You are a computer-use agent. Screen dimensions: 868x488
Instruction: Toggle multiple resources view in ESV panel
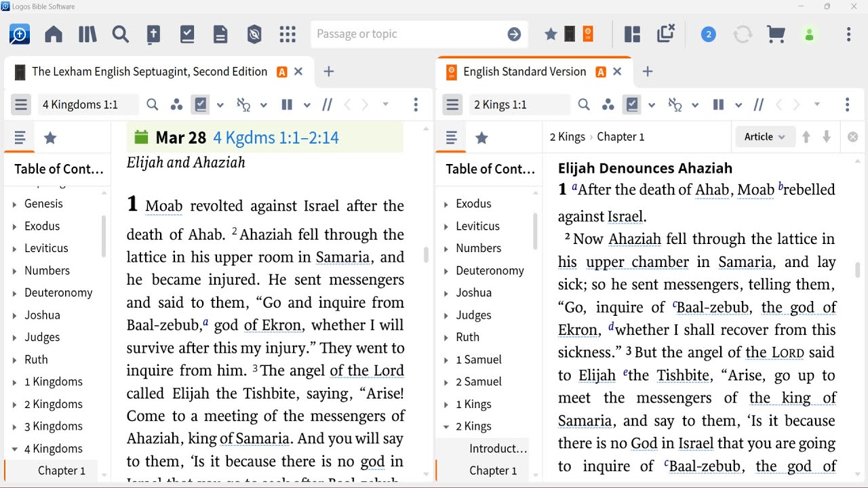[718, 104]
